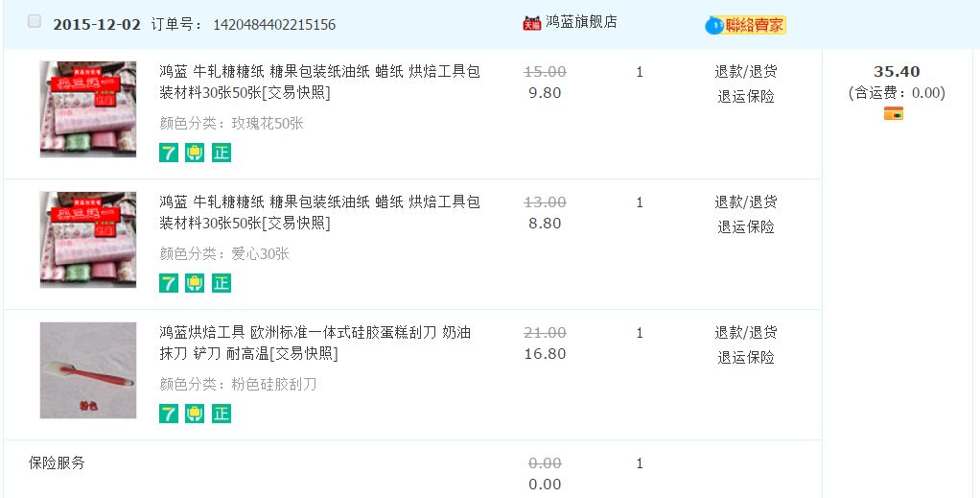Click the Tmall cat shop icon
Screen dimensions: 980x498
coord(531,23)
